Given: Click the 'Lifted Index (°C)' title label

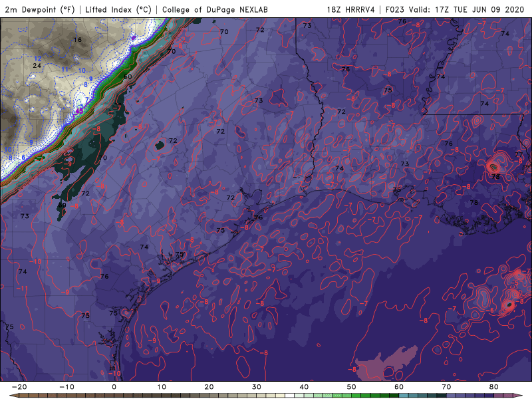Looking at the screenshot, I should click(118, 9).
